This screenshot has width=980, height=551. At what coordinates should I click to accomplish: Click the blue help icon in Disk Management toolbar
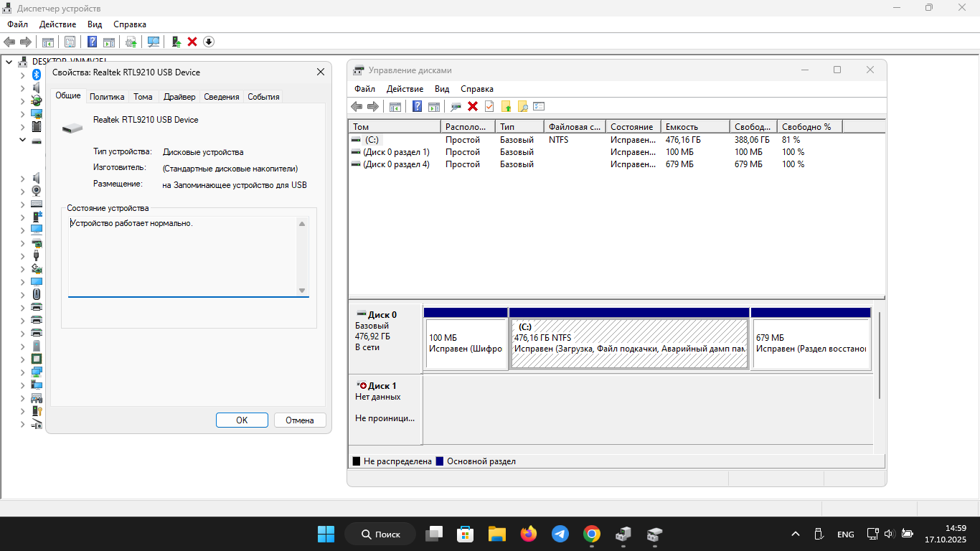417,106
